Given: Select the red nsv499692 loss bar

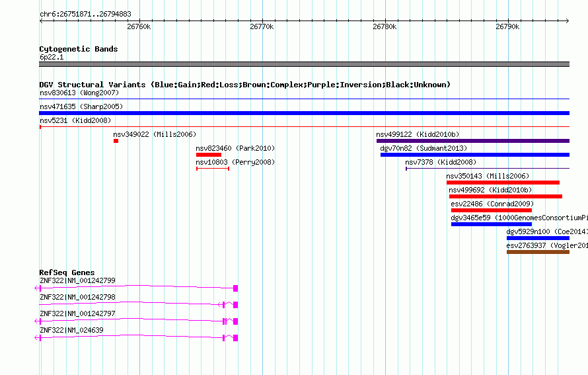Looking at the screenshot, I should tap(505, 196).
